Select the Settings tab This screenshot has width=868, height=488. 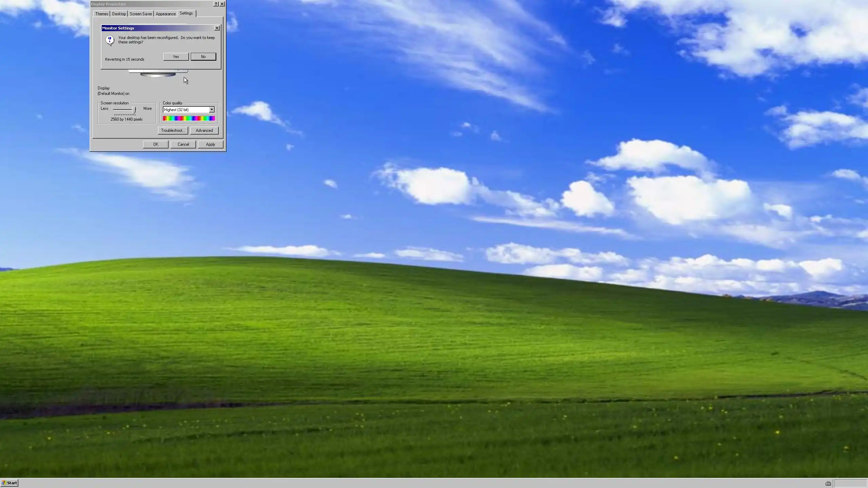pyautogui.click(x=186, y=13)
